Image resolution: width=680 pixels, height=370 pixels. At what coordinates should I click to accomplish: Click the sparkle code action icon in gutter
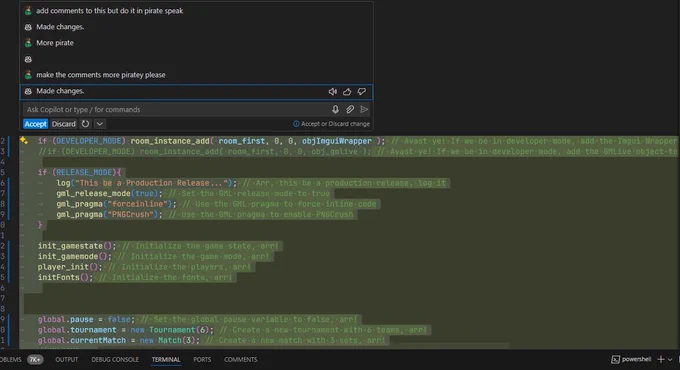(x=24, y=140)
